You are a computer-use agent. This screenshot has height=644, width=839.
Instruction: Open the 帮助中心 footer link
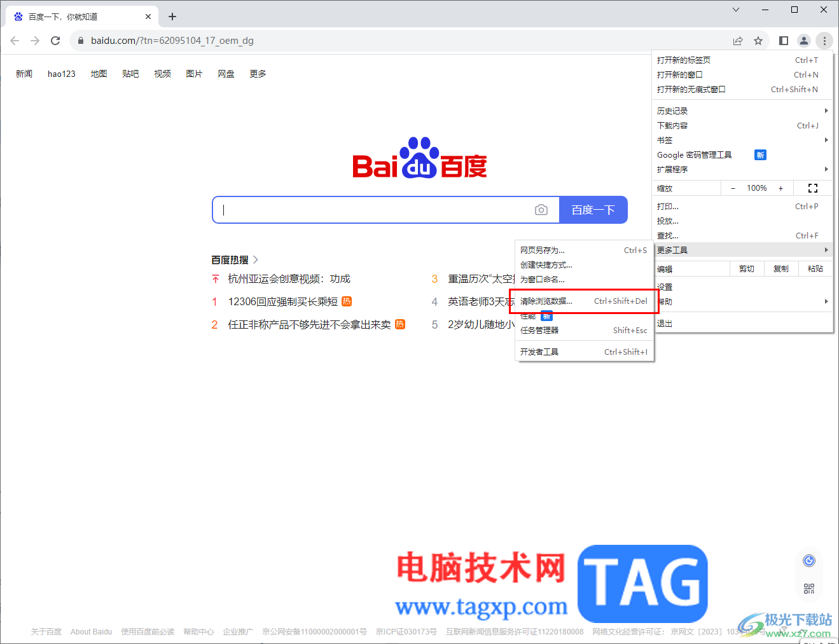(x=198, y=632)
